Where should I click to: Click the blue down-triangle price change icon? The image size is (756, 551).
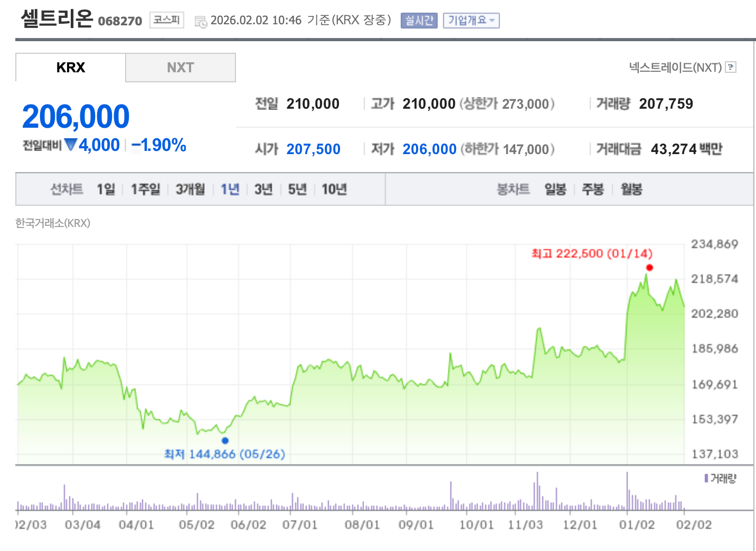pos(71,145)
